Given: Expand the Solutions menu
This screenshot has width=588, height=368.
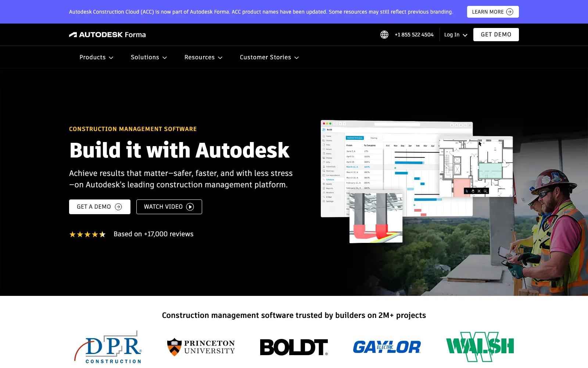Looking at the screenshot, I should click(x=149, y=57).
